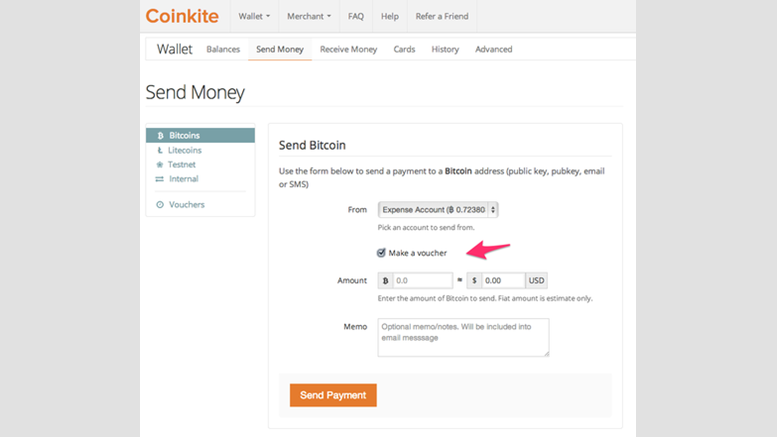Click the Wallet section heading

point(174,49)
